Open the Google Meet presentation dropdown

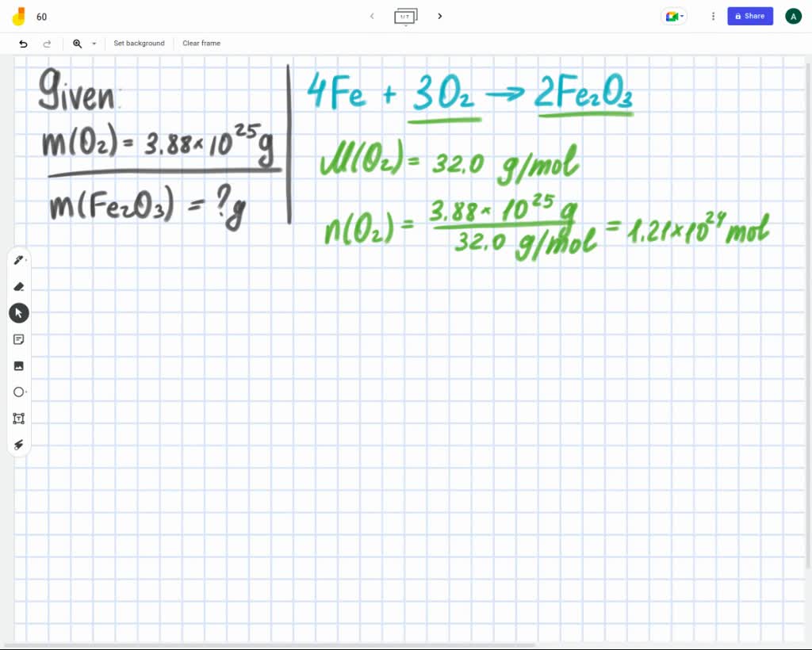(673, 16)
